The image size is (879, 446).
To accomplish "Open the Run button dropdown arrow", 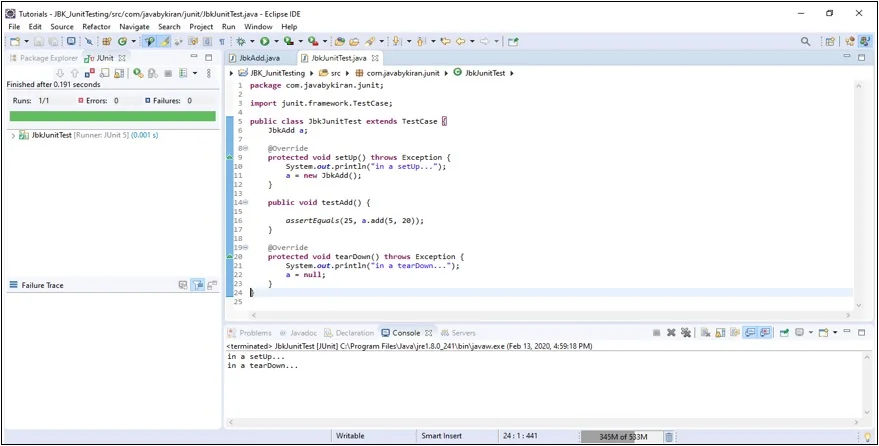I will pos(276,41).
